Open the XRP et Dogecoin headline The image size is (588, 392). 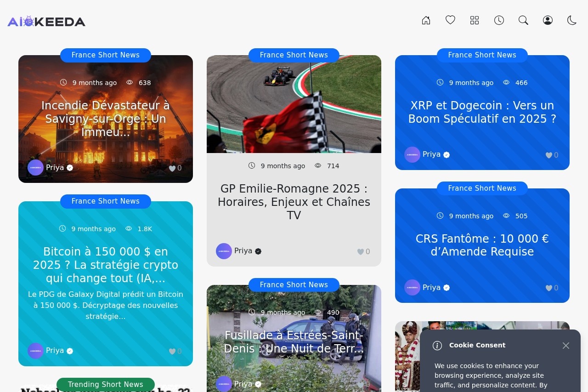pyautogui.click(x=482, y=112)
